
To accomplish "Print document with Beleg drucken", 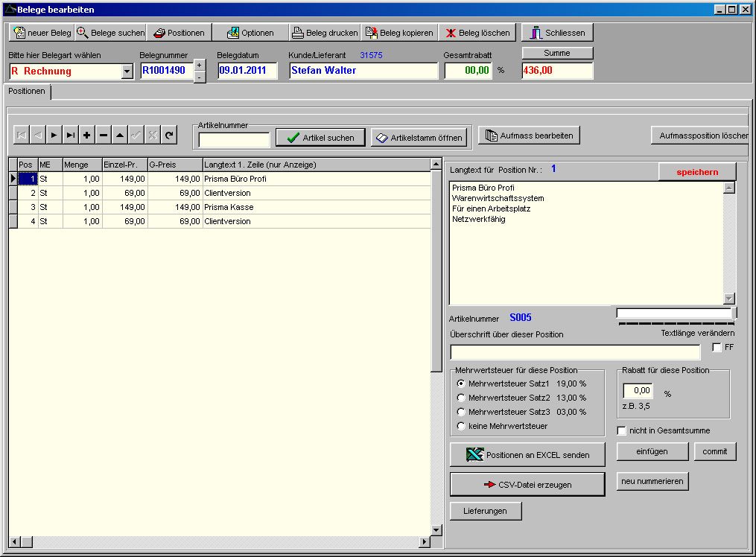I will (x=325, y=33).
